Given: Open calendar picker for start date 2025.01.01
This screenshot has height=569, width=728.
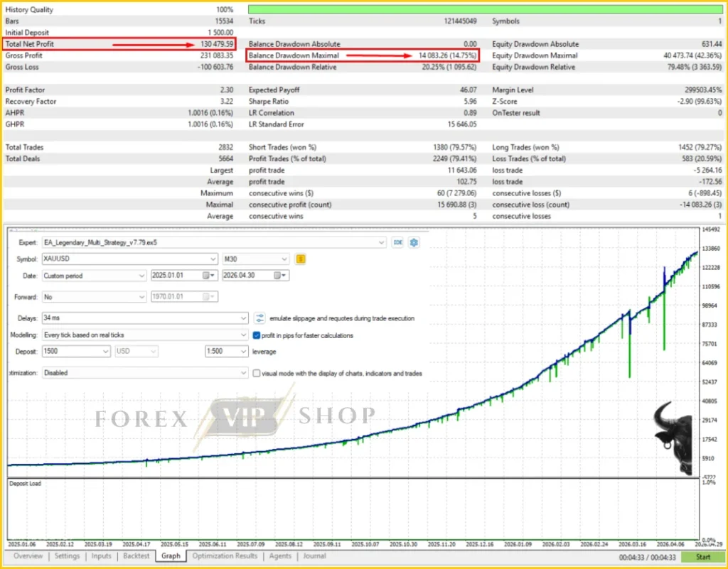Looking at the screenshot, I should click(209, 276).
